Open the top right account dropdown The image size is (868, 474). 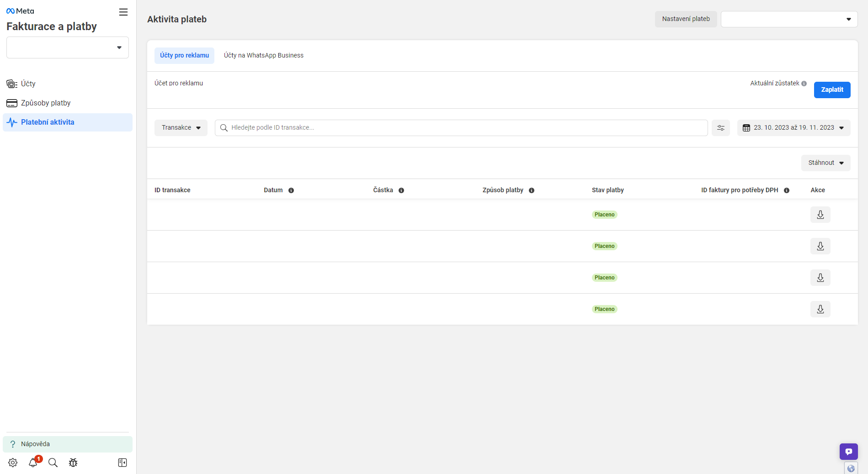(x=789, y=19)
